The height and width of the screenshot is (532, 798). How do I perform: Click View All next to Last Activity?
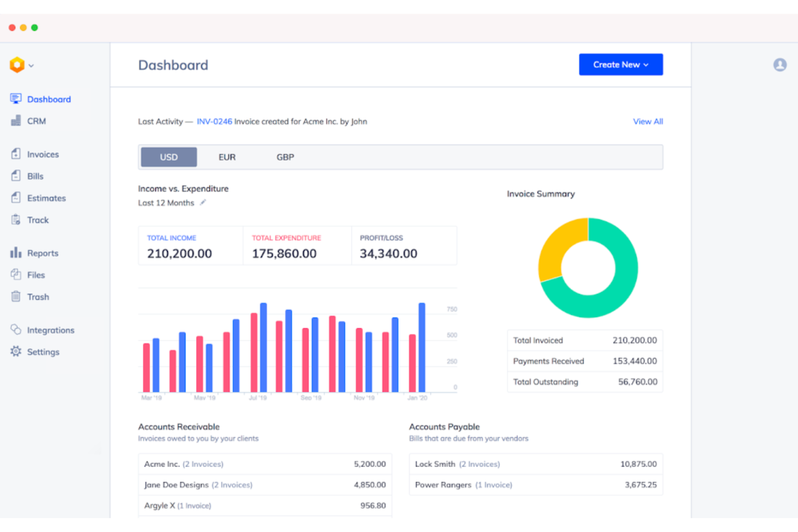tap(648, 121)
